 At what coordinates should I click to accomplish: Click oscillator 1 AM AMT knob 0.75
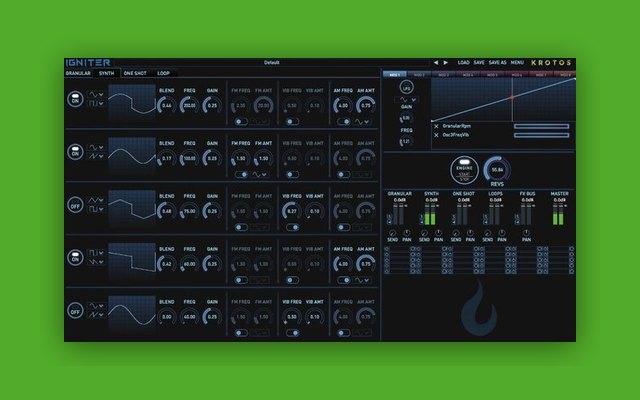(x=366, y=105)
